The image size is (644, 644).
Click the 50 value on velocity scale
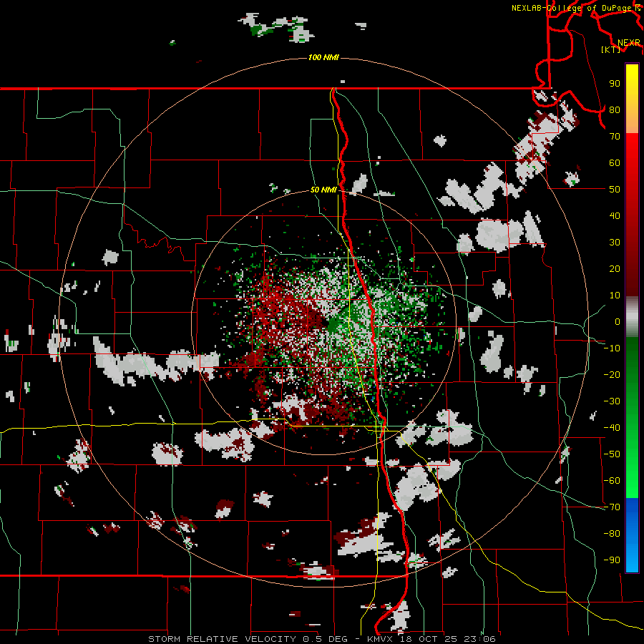click(615, 190)
